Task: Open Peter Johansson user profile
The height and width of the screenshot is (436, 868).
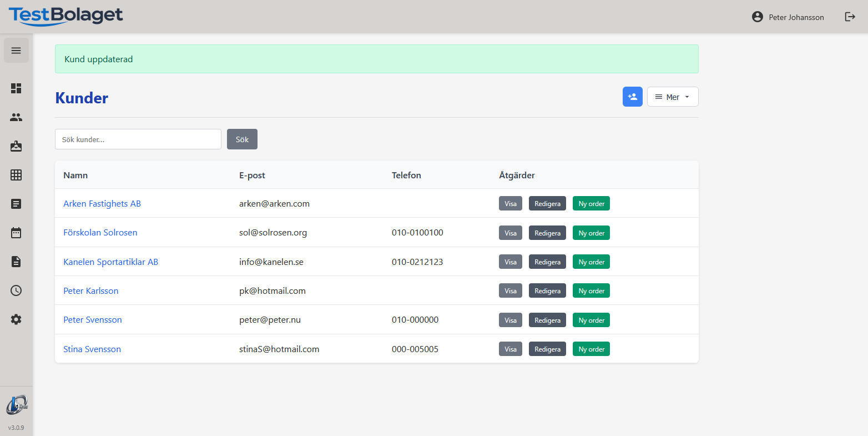Action: (x=788, y=17)
